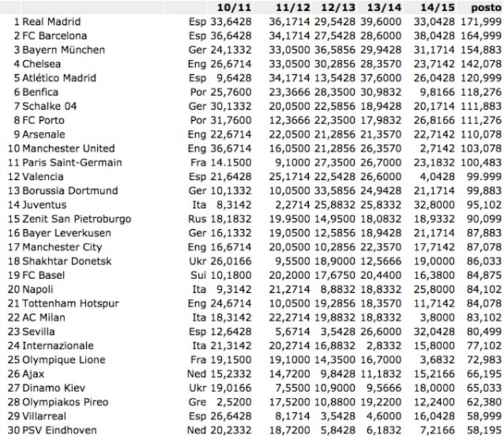The image size is (504, 436).
Task: Select the 13/14 column header
Action: coord(384,7)
